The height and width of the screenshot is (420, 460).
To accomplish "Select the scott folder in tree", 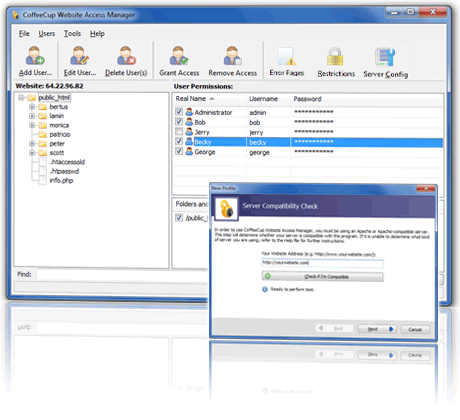I will (x=57, y=153).
